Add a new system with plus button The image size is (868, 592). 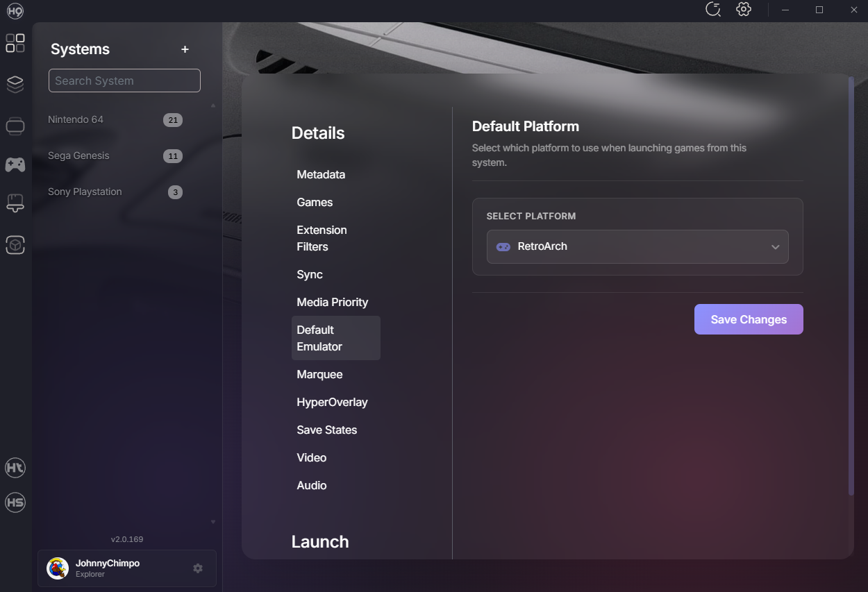(x=185, y=49)
